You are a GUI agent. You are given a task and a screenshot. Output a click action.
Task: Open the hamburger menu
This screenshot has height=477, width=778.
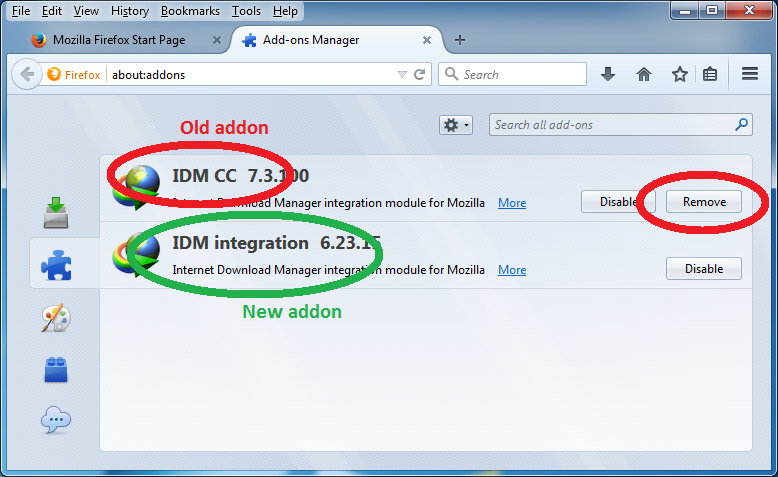[750, 74]
